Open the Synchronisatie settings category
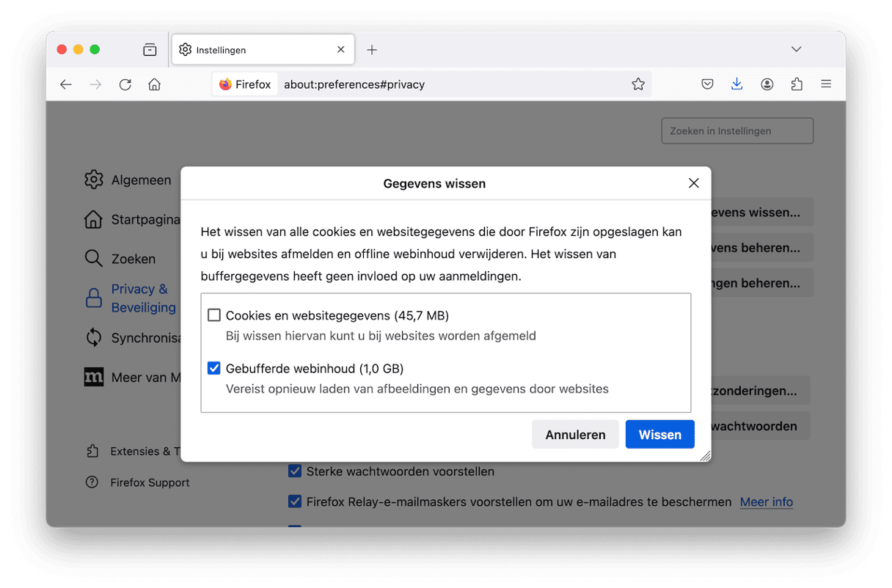Image resolution: width=892 pixels, height=588 pixels. coord(132,338)
